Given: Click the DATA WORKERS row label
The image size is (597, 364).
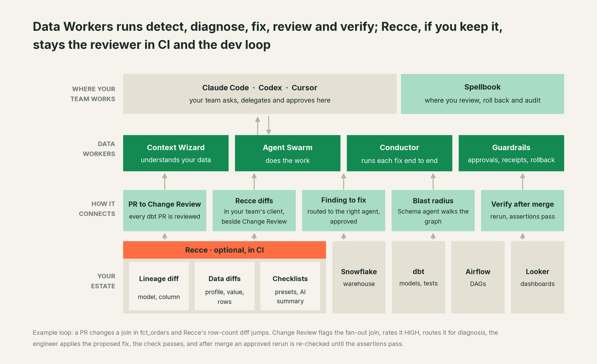Looking at the screenshot, I should (x=99, y=149).
